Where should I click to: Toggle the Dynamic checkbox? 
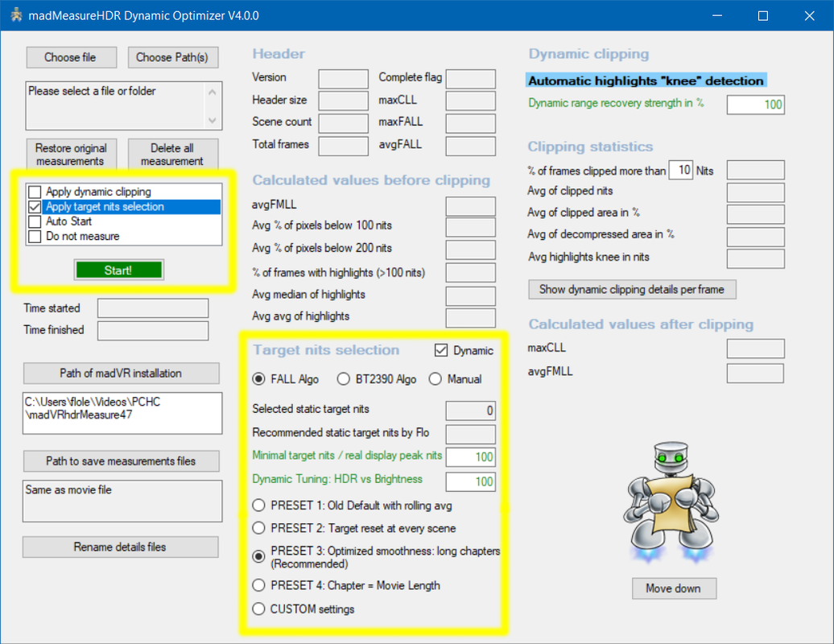coord(441,350)
